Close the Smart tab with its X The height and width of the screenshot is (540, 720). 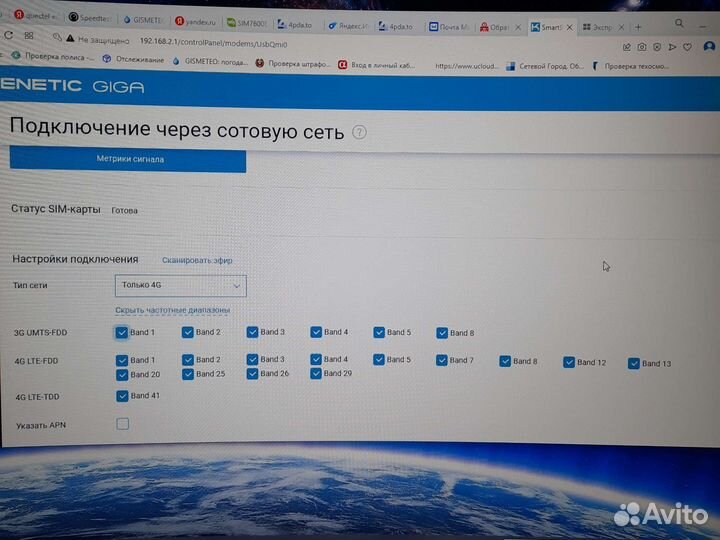(569, 28)
